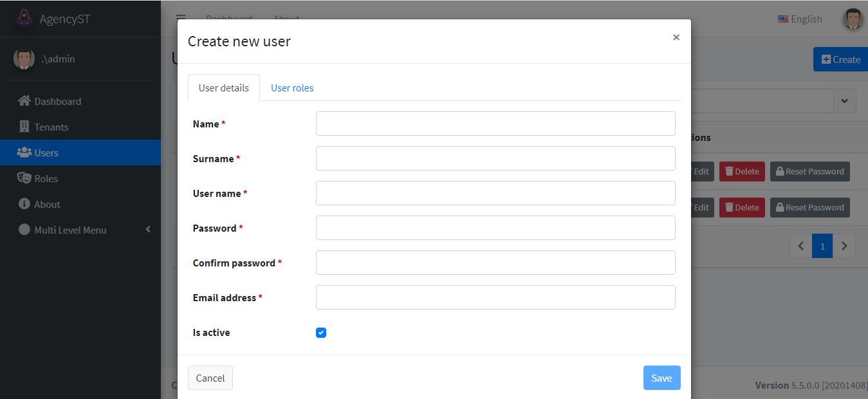Select the User details tab
Image resolution: width=868 pixels, height=399 pixels.
[x=224, y=88]
